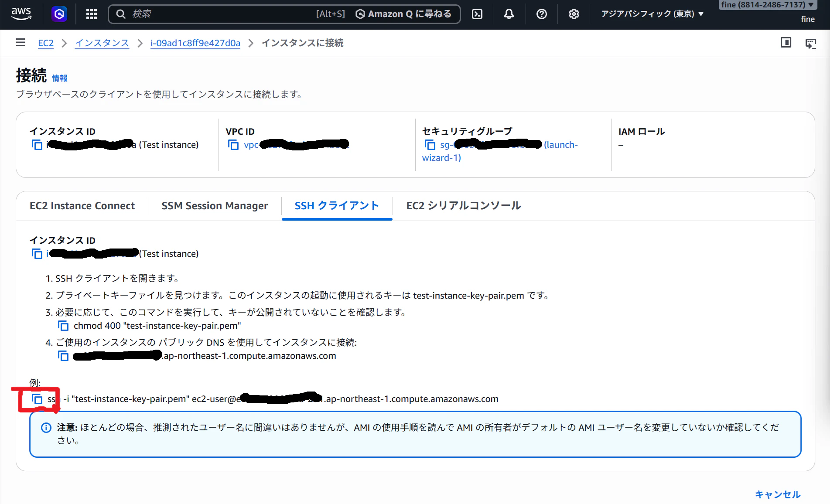
Task: Switch to EC2 Instance Connect tab
Action: [82, 206]
